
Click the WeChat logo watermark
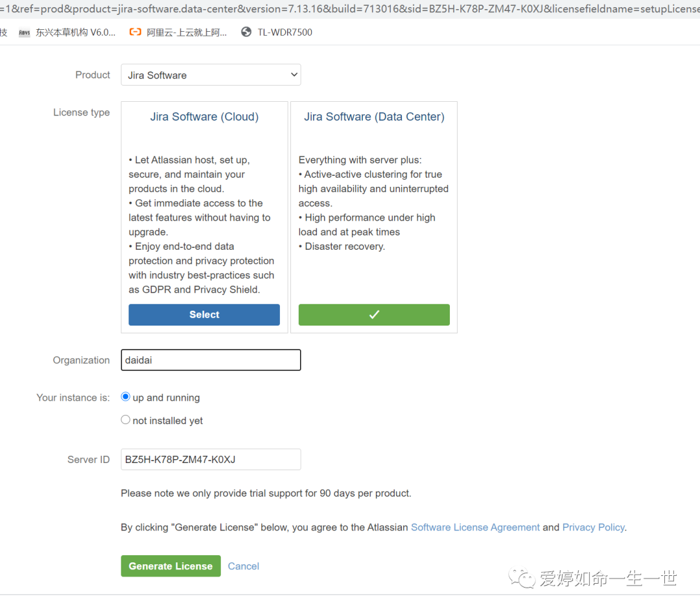tap(523, 577)
